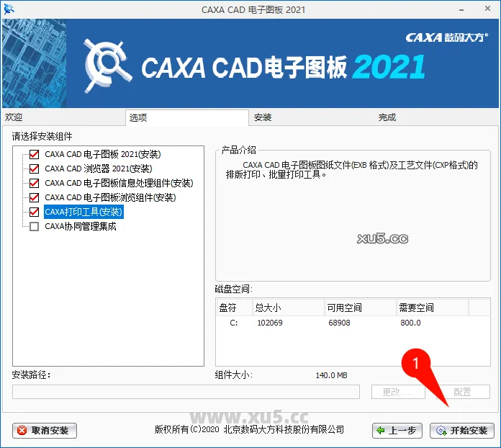Enable CAXA协同管理集成 checkbox
This screenshot has height=448, width=501.
coord(34,226)
